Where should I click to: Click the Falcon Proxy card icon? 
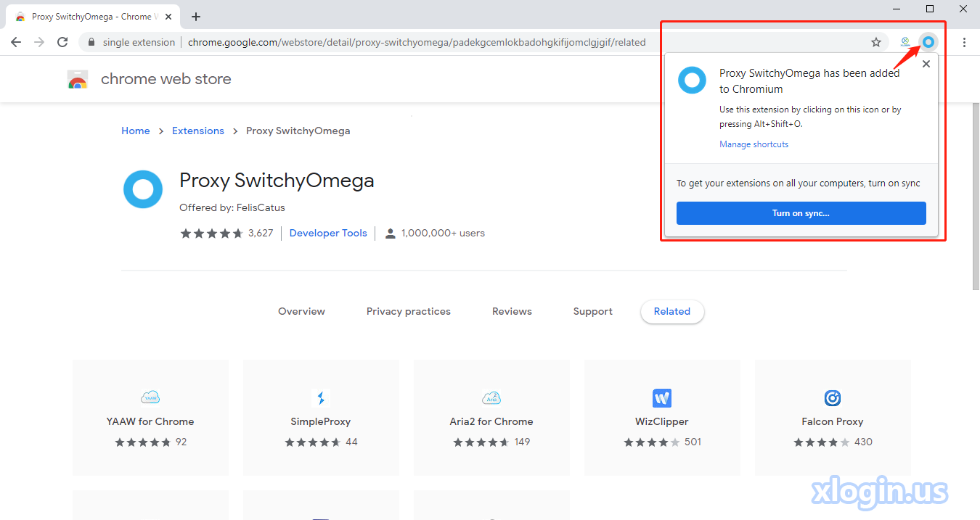(833, 398)
